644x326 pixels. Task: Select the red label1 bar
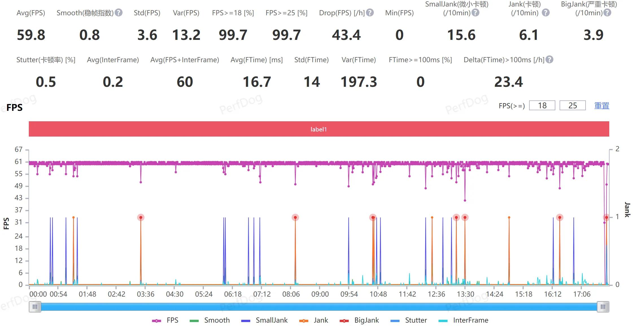(x=319, y=129)
